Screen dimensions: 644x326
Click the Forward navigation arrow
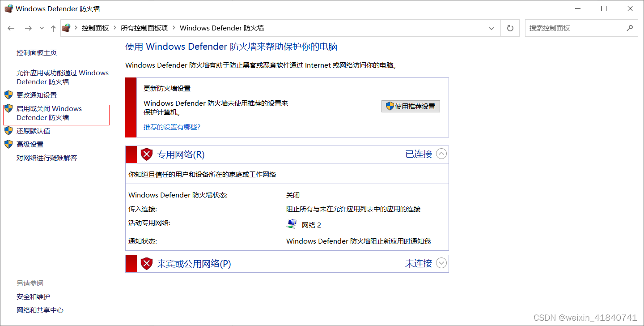[28, 28]
